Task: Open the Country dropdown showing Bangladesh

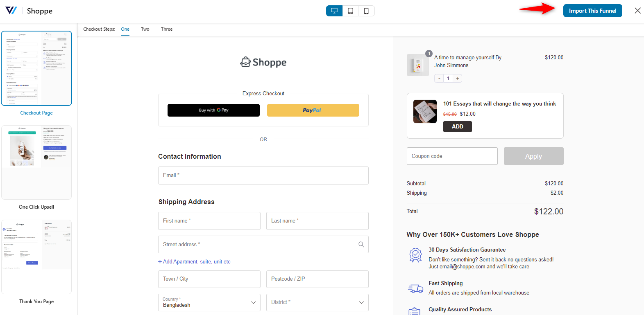Action: [x=209, y=302]
